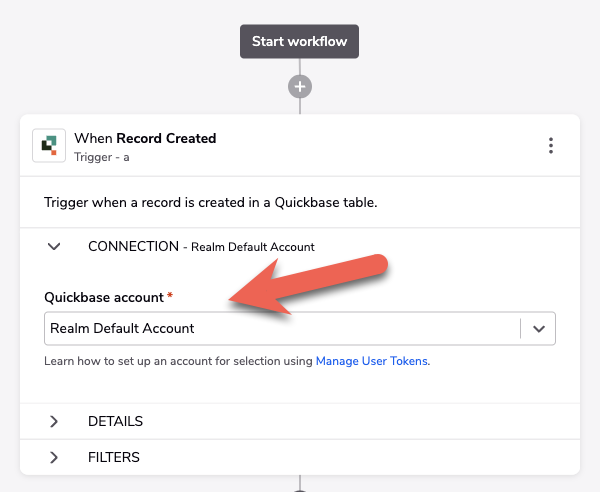Open the Manage User Tokens link

(x=372, y=361)
